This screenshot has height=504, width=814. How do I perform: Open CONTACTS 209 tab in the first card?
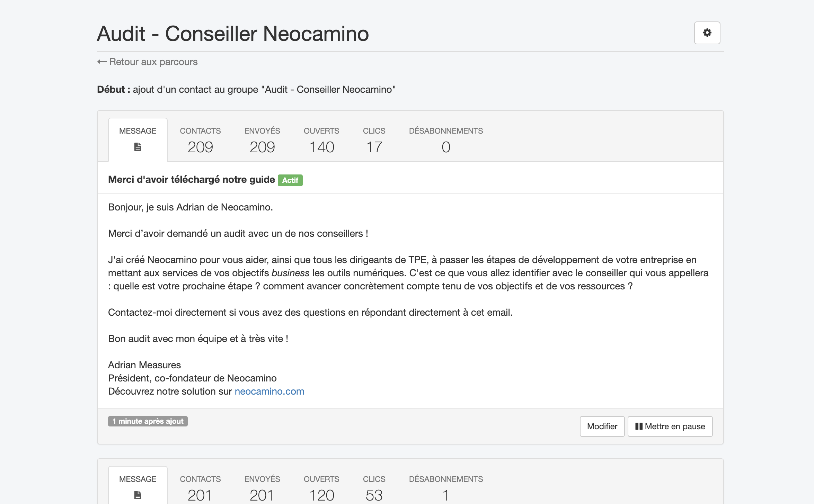point(200,140)
